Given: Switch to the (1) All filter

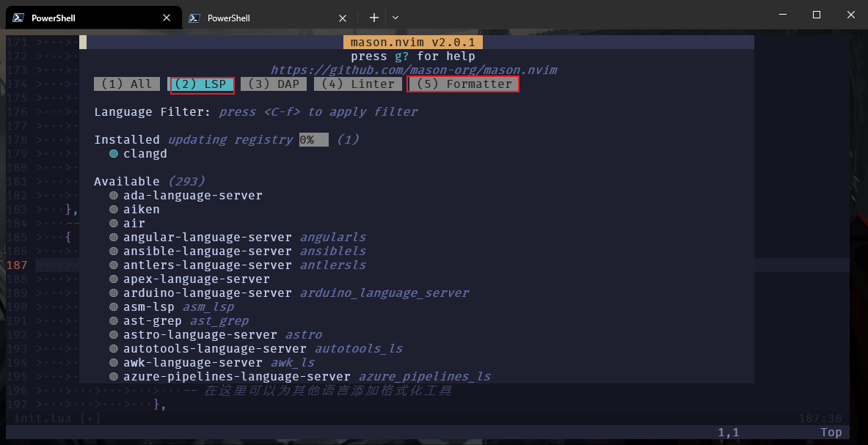Looking at the screenshot, I should 126,84.
